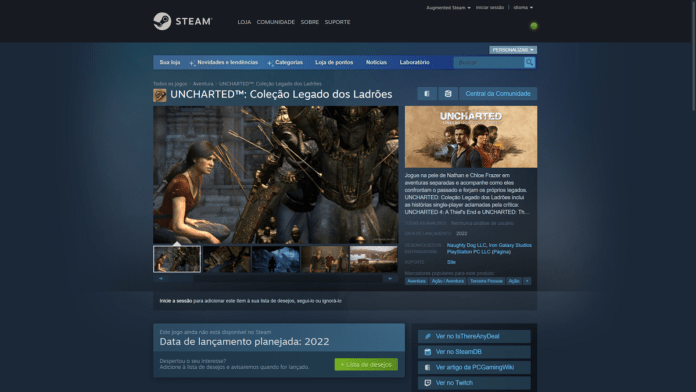Viewport: 696px width, 392px height.
Task: Click the iniciar sessão link at top
Action: pyautogui.click(x=490, y=8)
